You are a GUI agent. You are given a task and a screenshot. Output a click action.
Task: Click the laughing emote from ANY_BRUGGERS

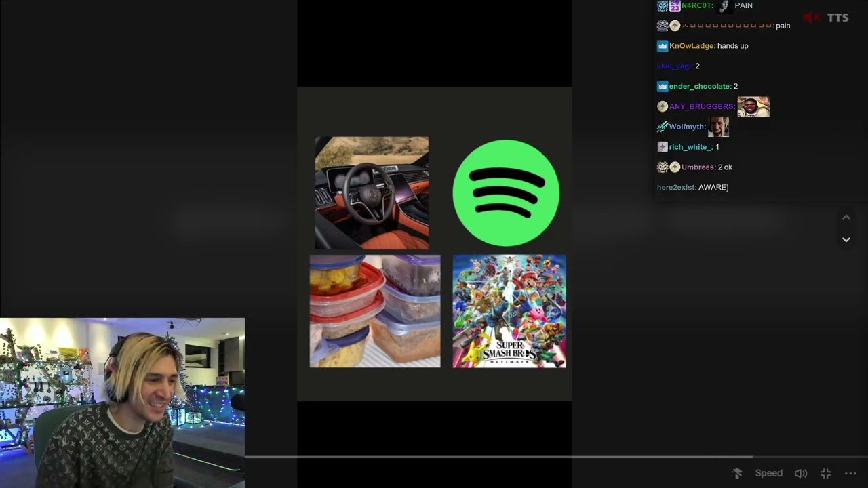(753, 106)
